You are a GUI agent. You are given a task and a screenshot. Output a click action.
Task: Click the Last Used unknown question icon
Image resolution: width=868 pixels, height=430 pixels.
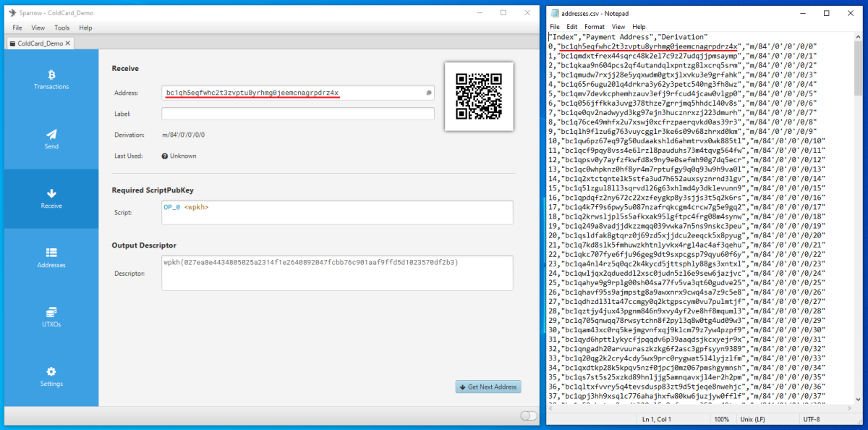(x=165, y=156)
